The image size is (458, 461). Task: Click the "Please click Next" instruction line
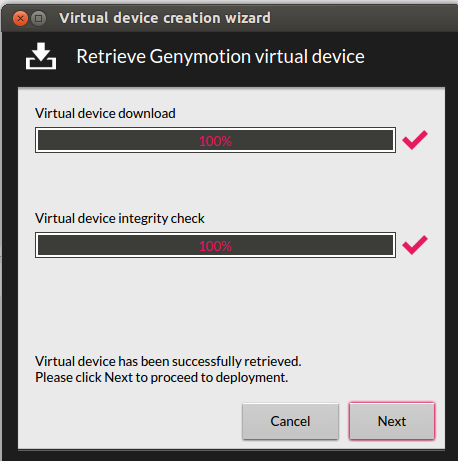161,378
